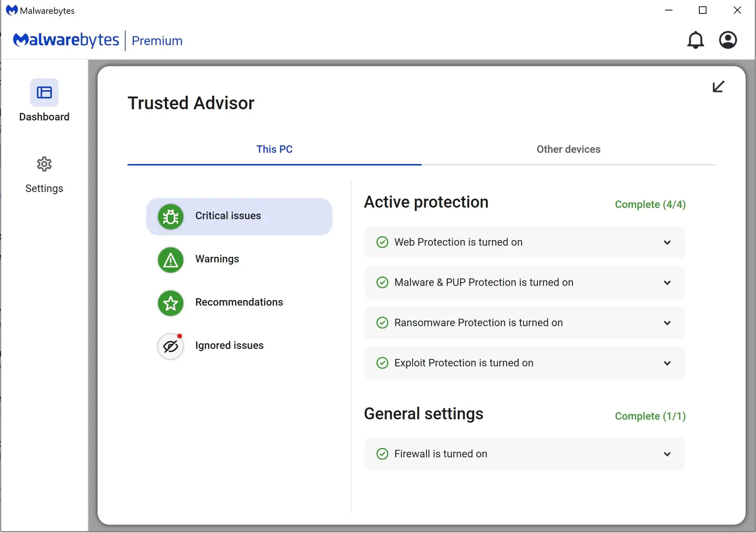756x533 pixels.
Task: Expand the Malware & PUP Protection details
Action: tap(667, 282)
